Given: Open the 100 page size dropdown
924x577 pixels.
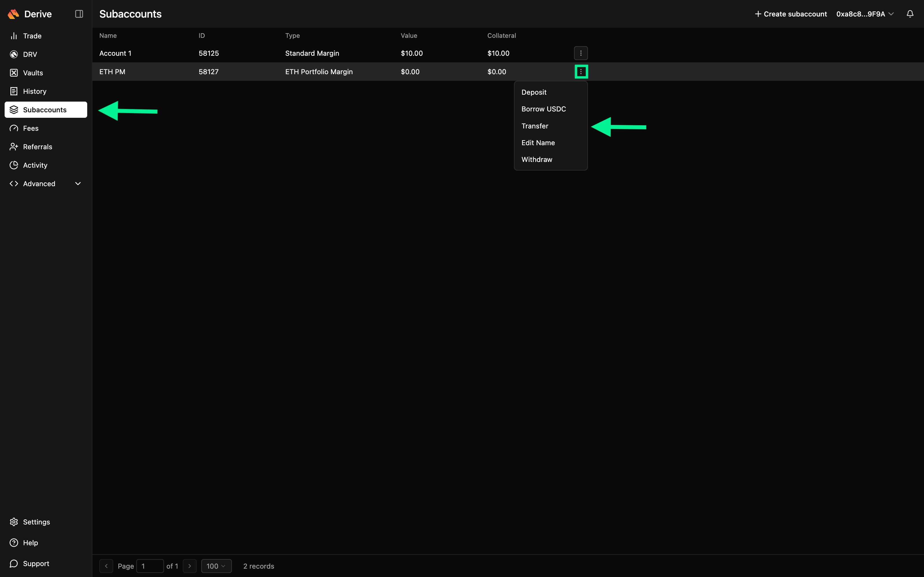Looking at the screenshot, I should [x=216, y=566].
